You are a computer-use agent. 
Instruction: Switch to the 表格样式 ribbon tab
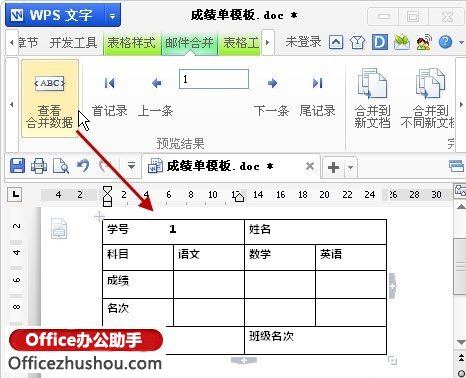131,43
